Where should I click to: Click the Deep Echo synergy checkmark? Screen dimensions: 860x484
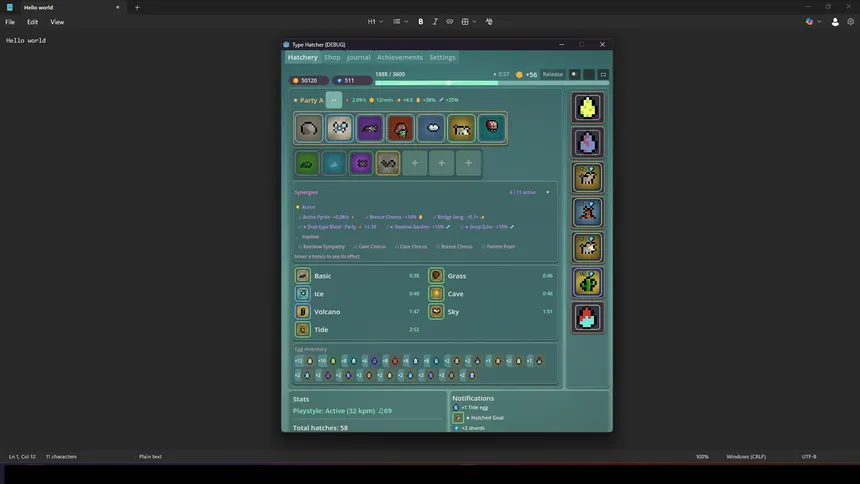(x=462, y=227)
